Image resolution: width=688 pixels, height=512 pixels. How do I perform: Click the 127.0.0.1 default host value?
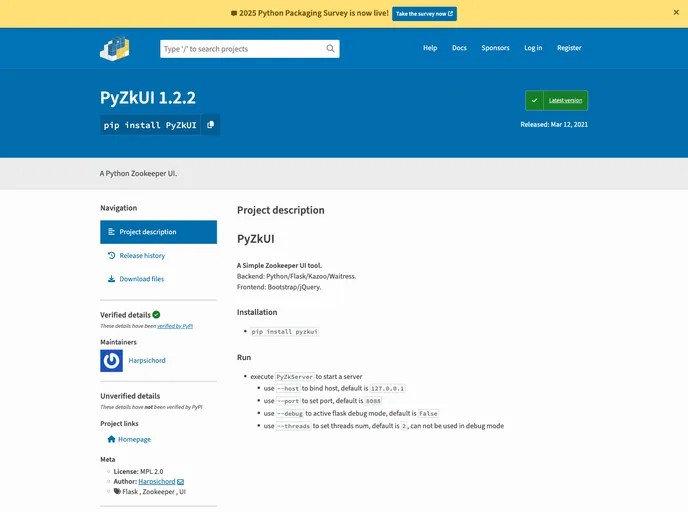click(387, 389)
